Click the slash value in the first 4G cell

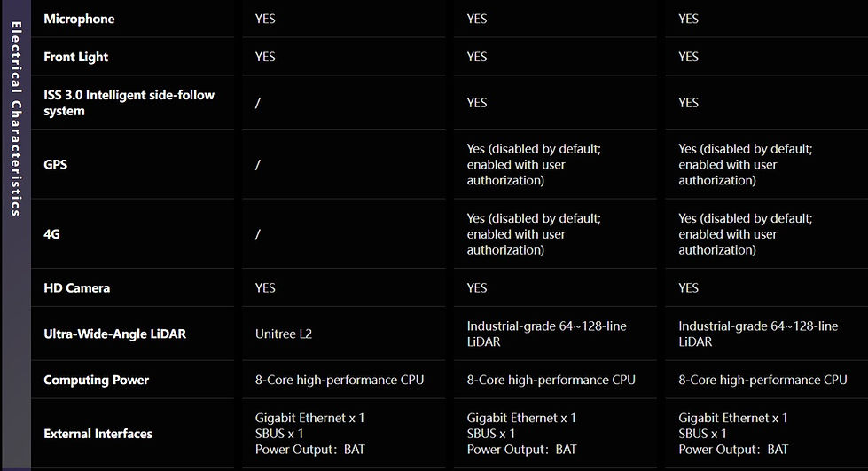[x=257, y=234]
